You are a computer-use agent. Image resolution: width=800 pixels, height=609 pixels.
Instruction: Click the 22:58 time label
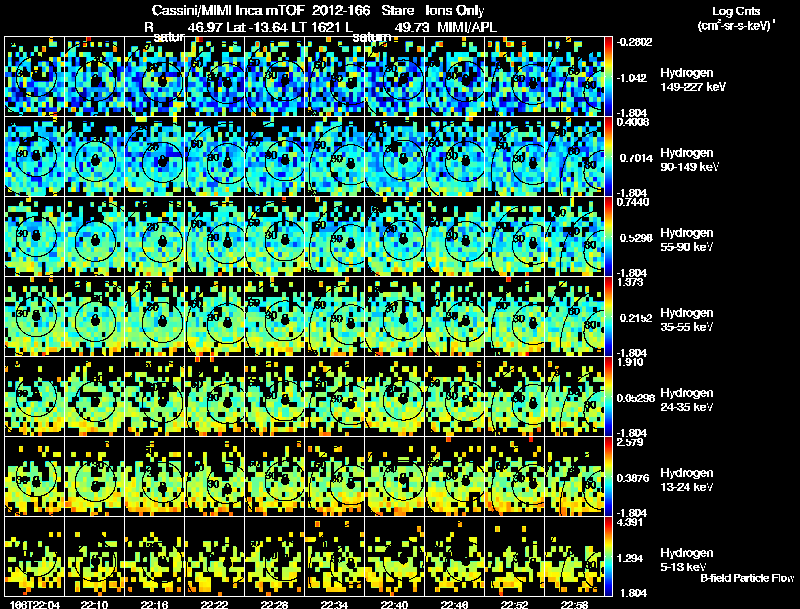coord(574,604)
